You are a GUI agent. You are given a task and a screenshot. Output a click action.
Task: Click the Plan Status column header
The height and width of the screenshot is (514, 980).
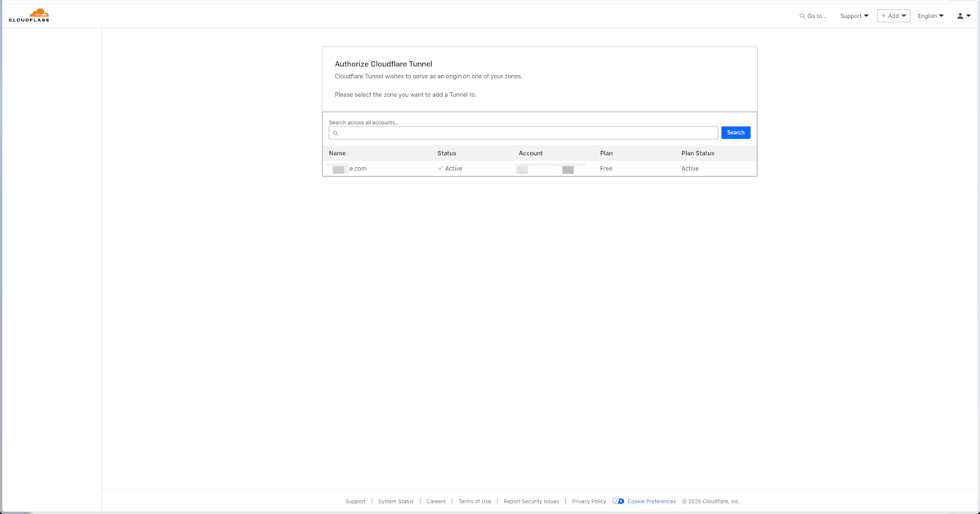pos(697,153)
